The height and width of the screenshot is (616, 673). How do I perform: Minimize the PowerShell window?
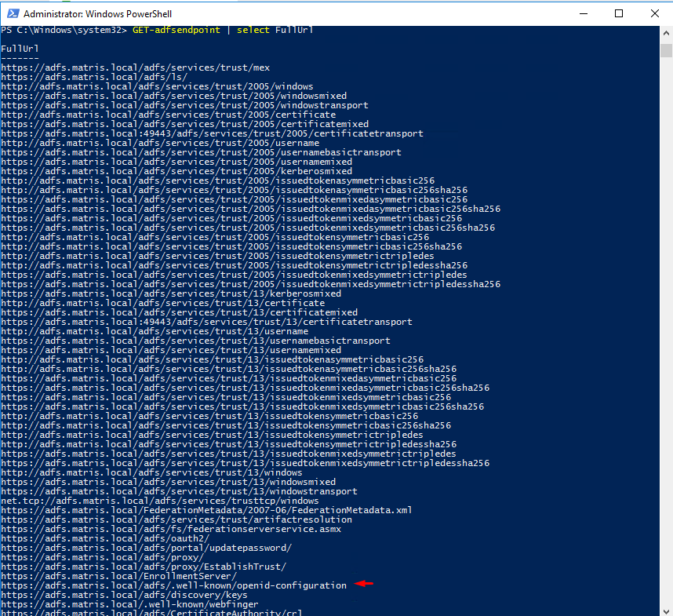[582, 13]
